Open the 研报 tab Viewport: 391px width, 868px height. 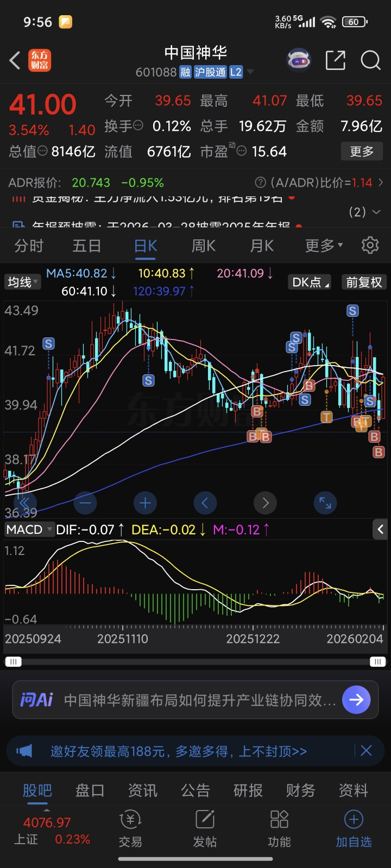[248, 790]
